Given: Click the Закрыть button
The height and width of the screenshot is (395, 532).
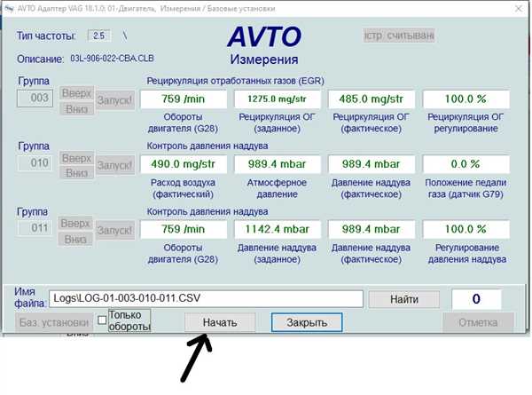Looking at the screenshot, I should (x=307, y=322).
